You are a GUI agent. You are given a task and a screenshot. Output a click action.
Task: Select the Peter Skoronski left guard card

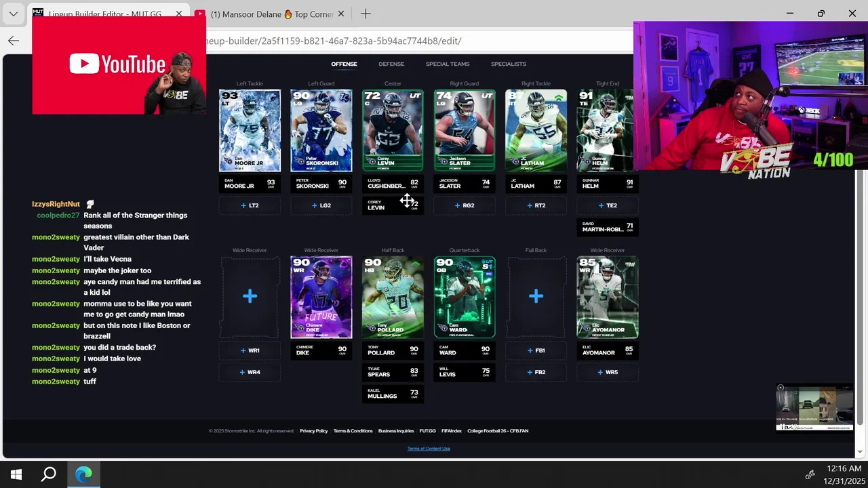tap(321, 131)
